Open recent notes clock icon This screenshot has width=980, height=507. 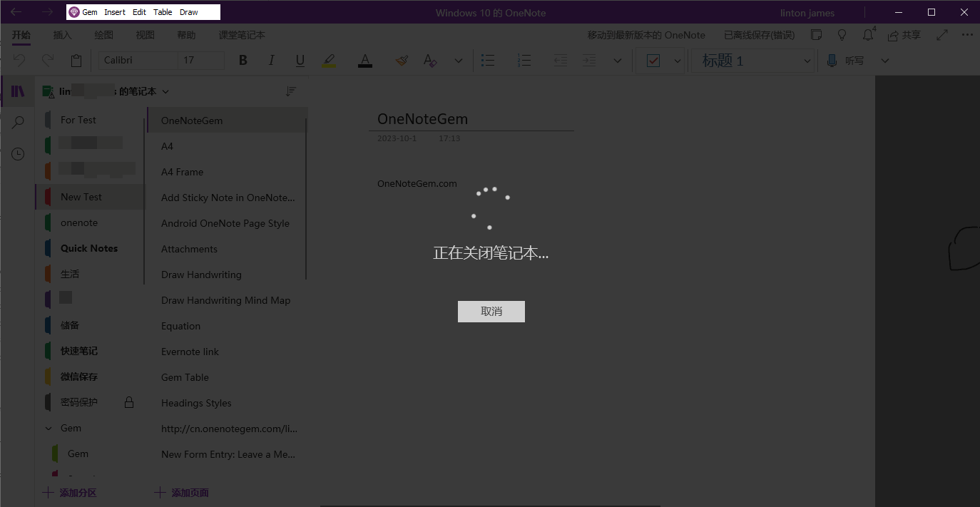coord(18,154)
